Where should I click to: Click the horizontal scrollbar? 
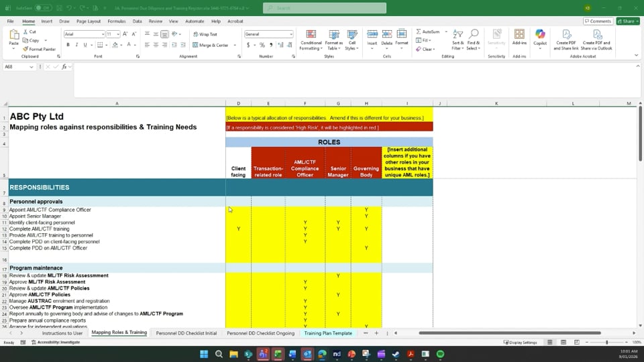pos(510,333)
